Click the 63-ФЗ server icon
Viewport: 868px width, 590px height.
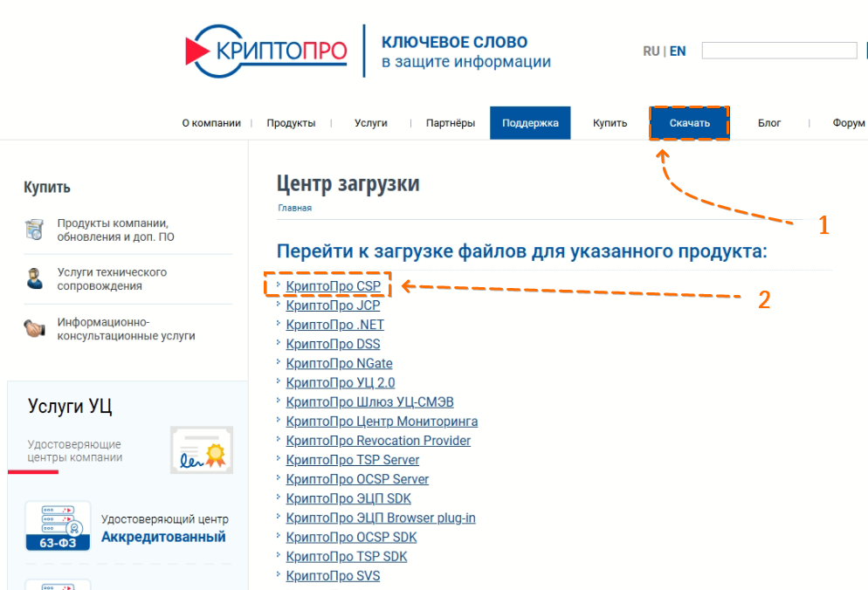58,525
